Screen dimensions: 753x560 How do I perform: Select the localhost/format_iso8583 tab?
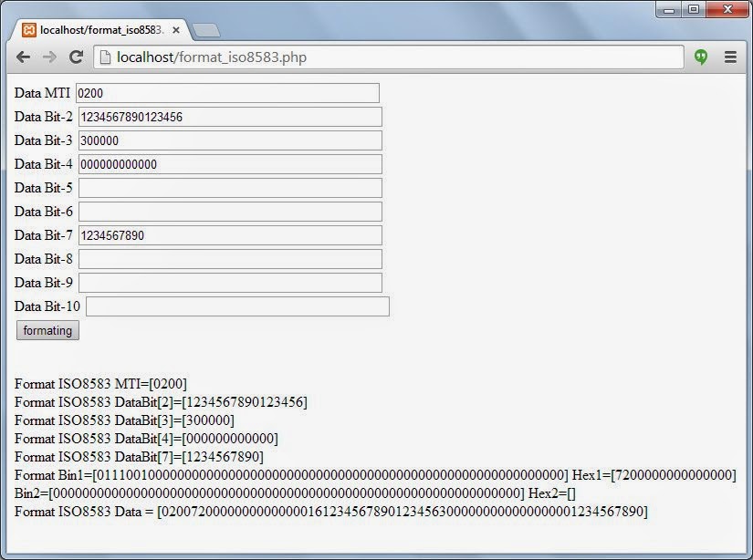click(100, 30)
